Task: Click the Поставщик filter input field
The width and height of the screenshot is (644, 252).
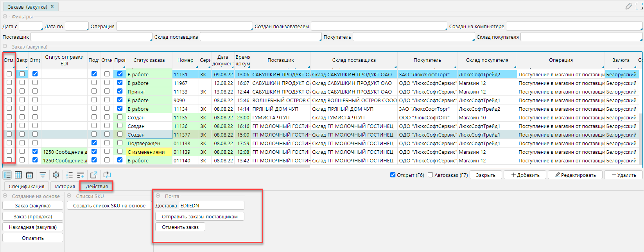Action: (x=91, y=37)
